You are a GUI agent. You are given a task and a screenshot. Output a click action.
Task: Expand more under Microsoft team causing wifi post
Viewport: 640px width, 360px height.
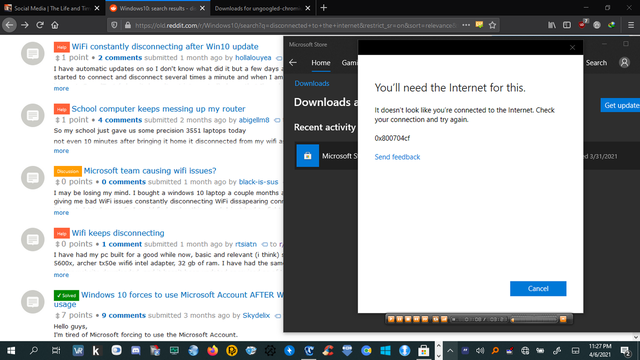point(61,213)
